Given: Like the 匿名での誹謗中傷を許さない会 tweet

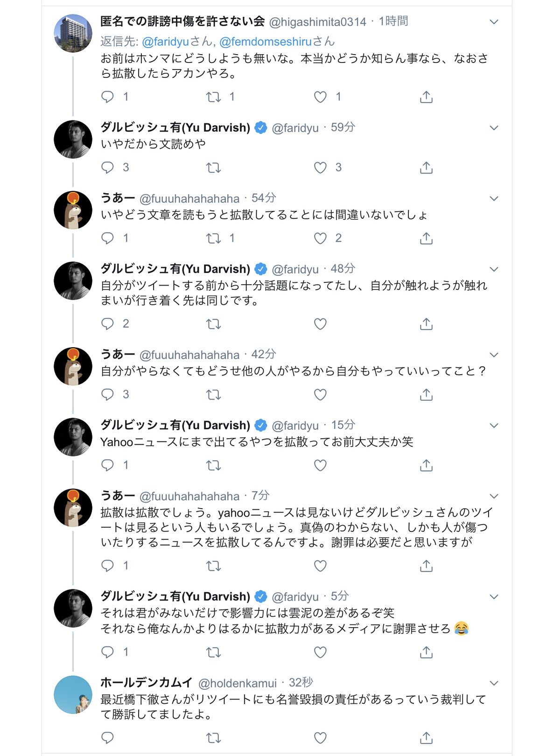Looking at the screenshot, I should click(320, 97).
